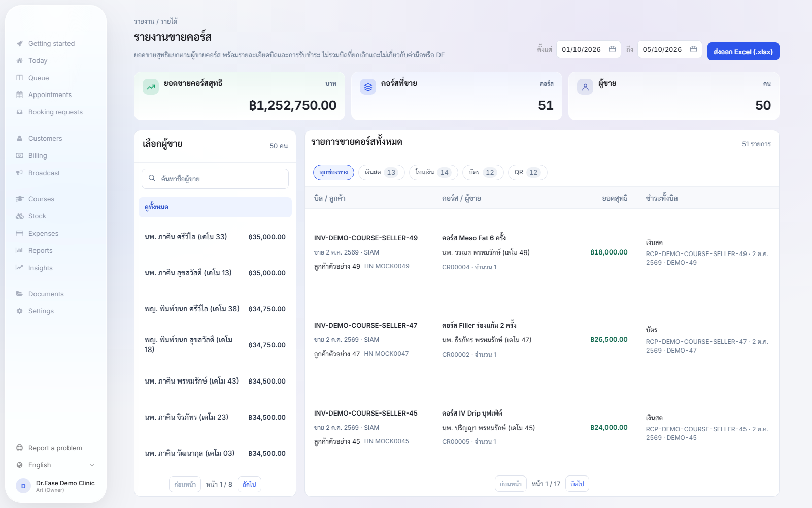The height and width of the screenshot is (508, 812).
Task: Click the Stock boxes icon
Action: [19, 216]
